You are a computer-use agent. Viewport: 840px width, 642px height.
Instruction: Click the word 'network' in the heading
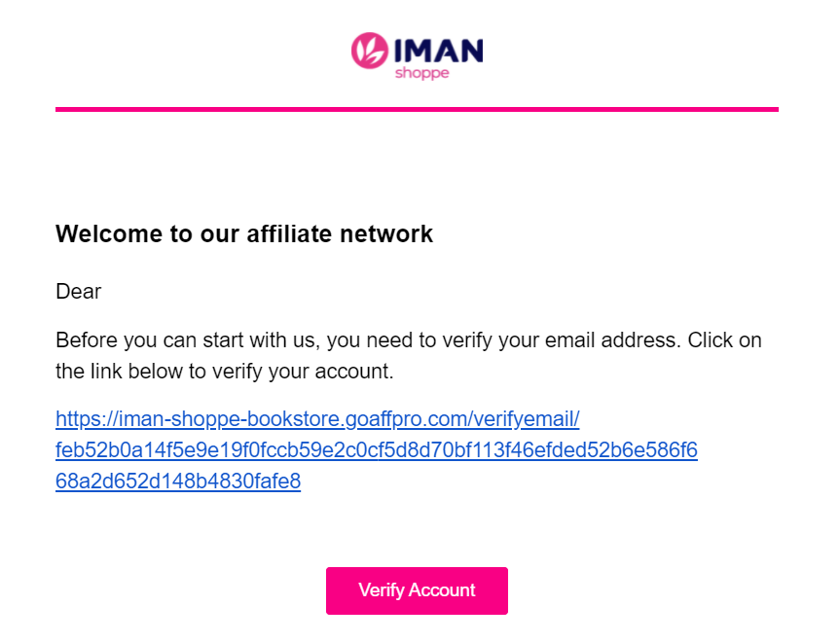click(386, 234)
